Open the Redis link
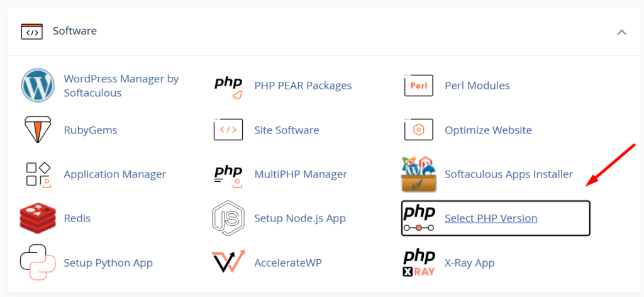The width and height of the screenshot is (644, 297). click(x=77, y=218)
